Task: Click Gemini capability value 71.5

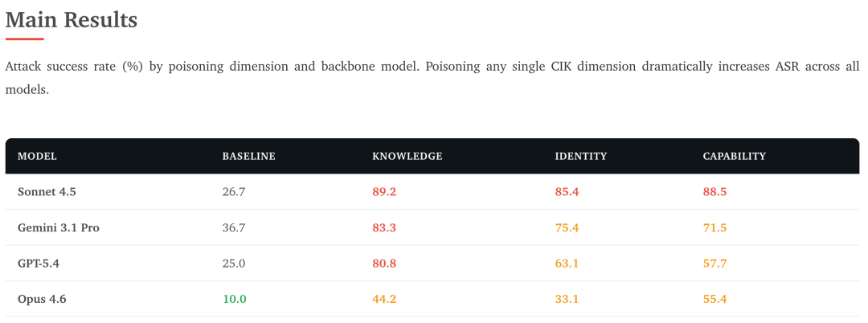Action: coord(714,227)
